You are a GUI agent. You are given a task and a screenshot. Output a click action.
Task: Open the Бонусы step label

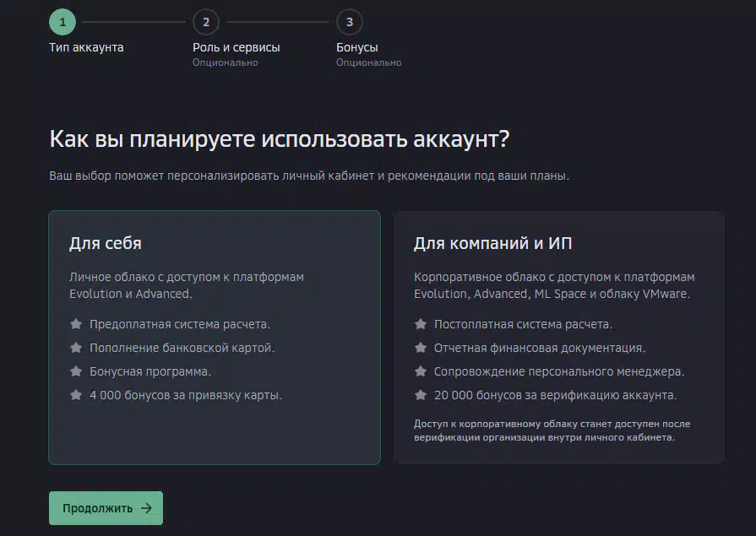click(356, 47)
